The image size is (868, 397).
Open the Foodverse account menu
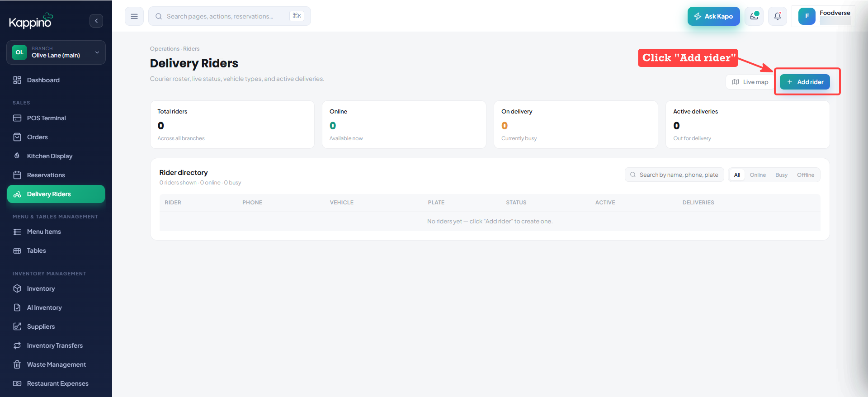click(824, 16)
